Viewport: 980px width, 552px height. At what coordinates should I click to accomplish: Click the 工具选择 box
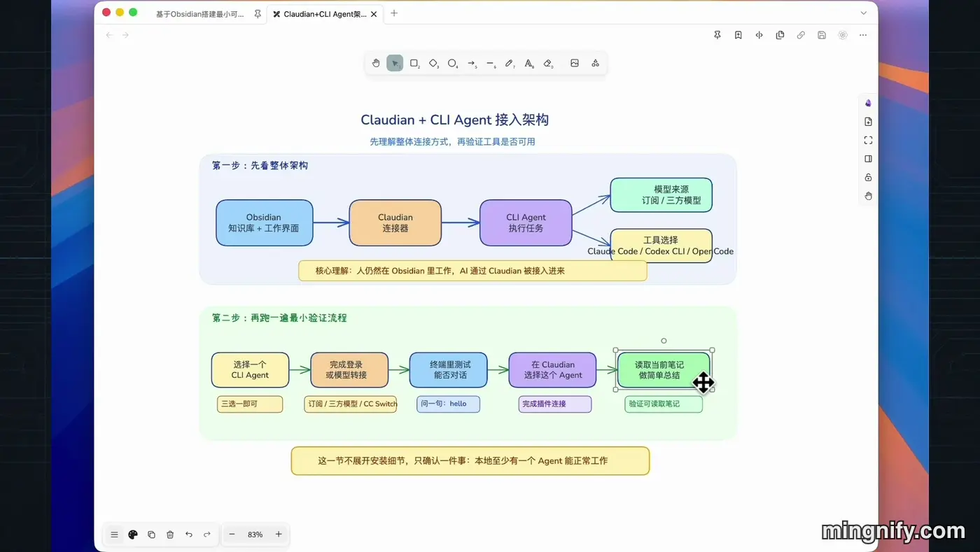[661, 246]
